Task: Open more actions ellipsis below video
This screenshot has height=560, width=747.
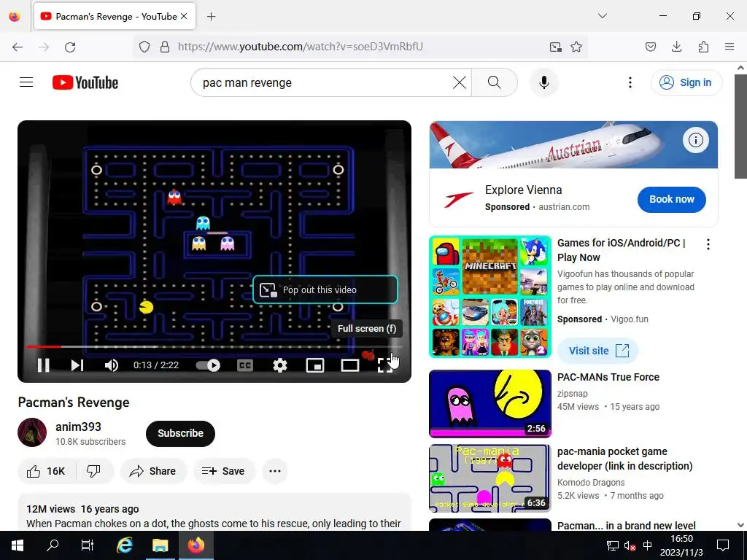Action: click(275, 471)
